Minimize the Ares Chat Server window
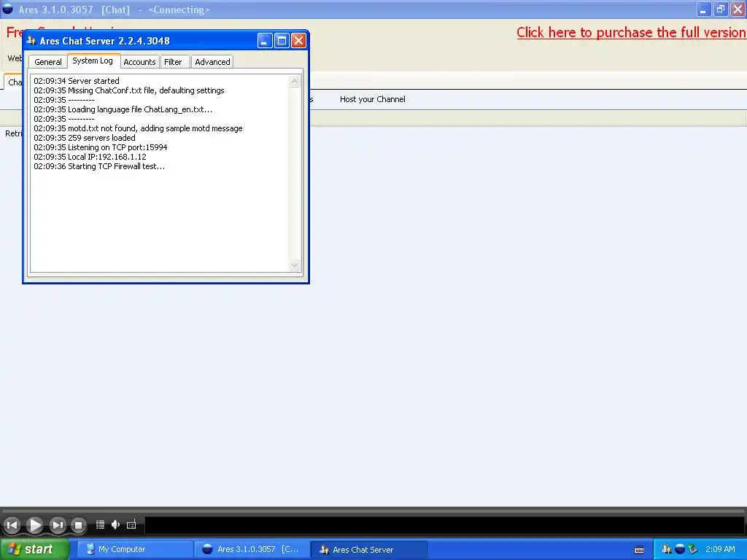 pyautogui.click(x=265, y=41)
